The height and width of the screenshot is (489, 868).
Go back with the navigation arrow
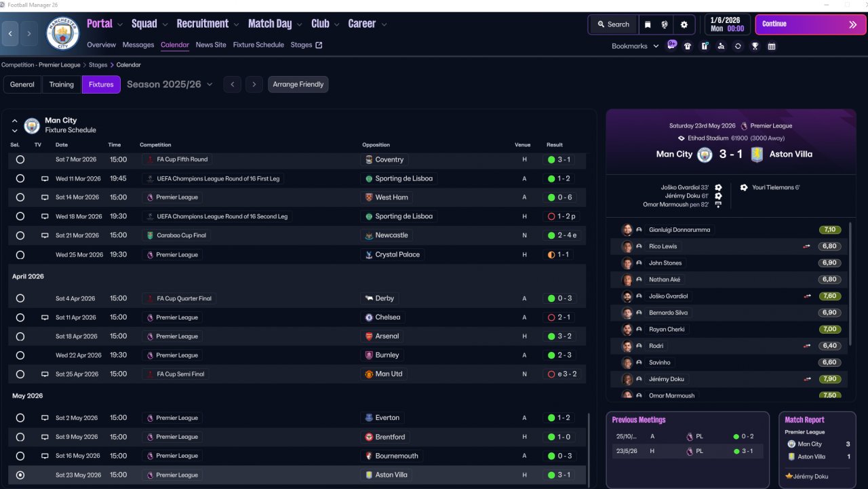[x=10, y=33]
